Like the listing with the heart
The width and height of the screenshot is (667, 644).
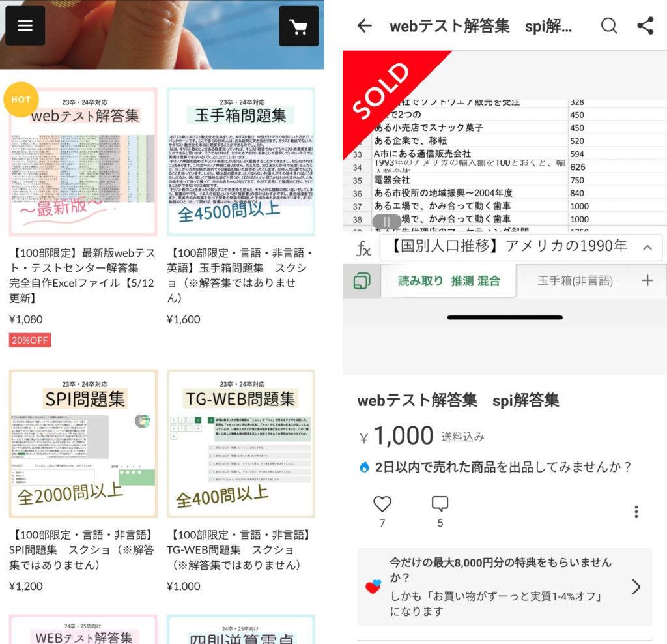point(382,503)
